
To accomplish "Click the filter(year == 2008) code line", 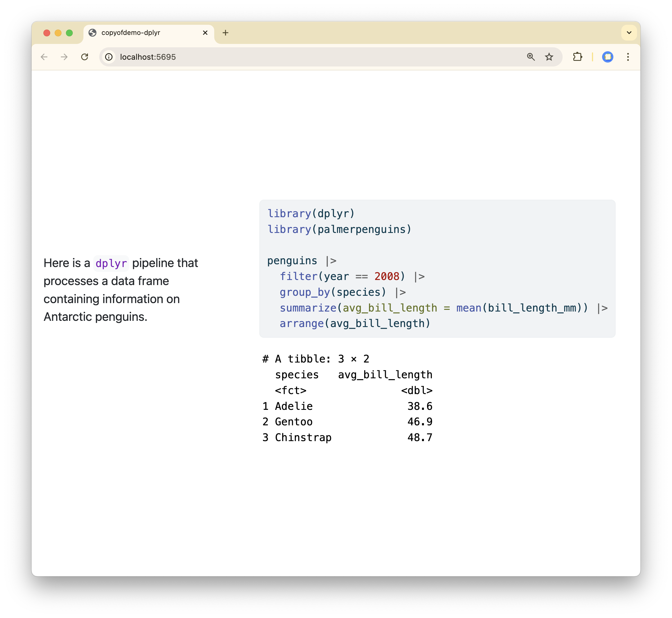I will (342, 277).
